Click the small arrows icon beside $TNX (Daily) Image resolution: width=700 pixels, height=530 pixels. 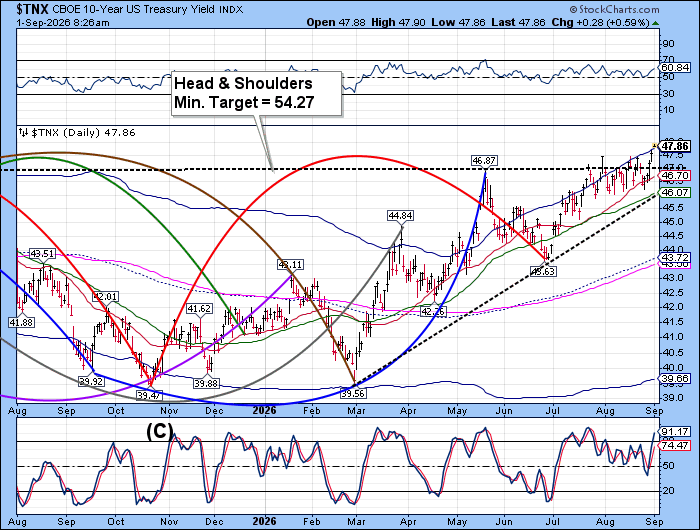pos(23,133)
